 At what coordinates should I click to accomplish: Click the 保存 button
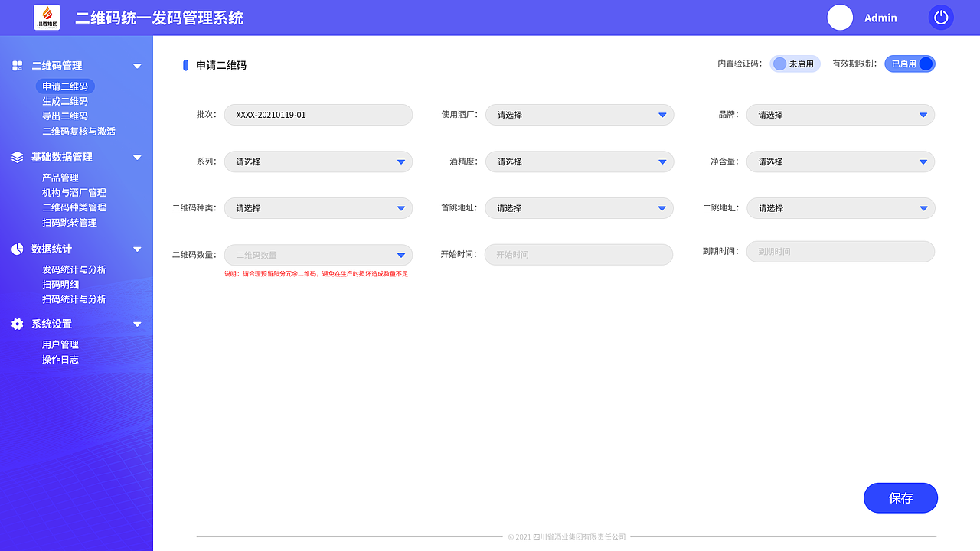click(900, 497)
